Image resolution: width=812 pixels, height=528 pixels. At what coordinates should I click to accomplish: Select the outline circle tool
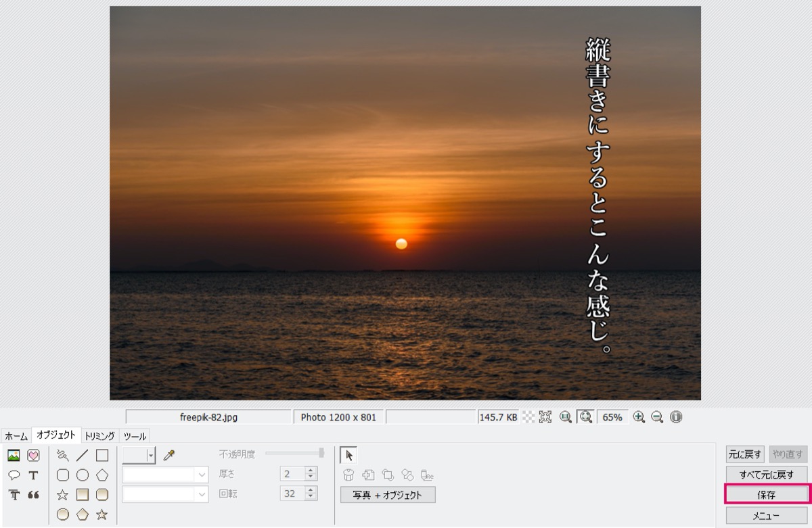pyautogui.click(x=83, y=475)
